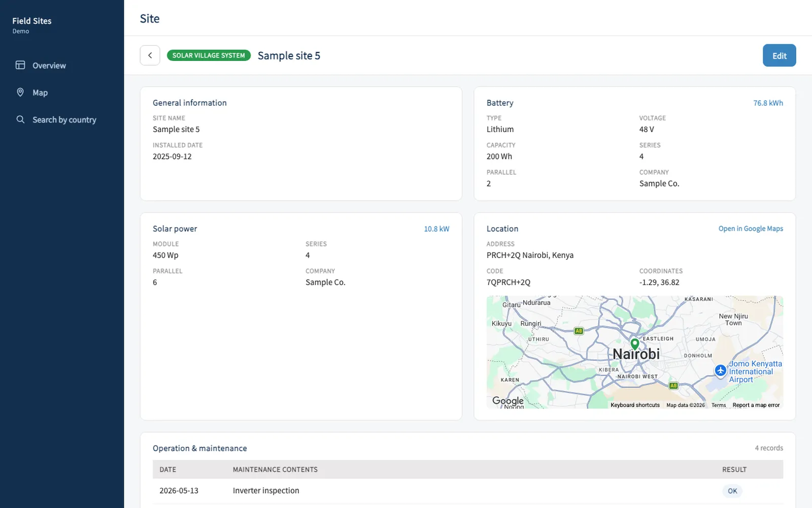Click the 76.8 kWh battery total
The height and width of the screenshot is (508, 812).
coord(768,103)
